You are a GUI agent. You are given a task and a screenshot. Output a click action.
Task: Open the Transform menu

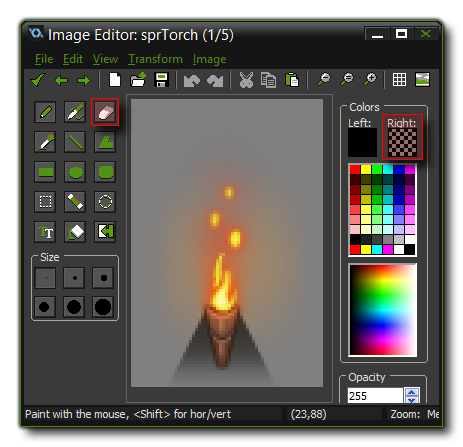[155, 59]
